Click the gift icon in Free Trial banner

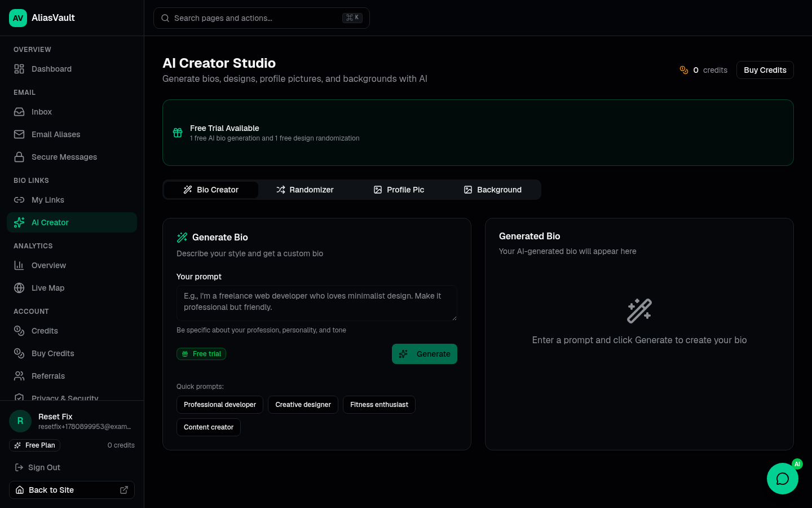[x=178, y=133]
